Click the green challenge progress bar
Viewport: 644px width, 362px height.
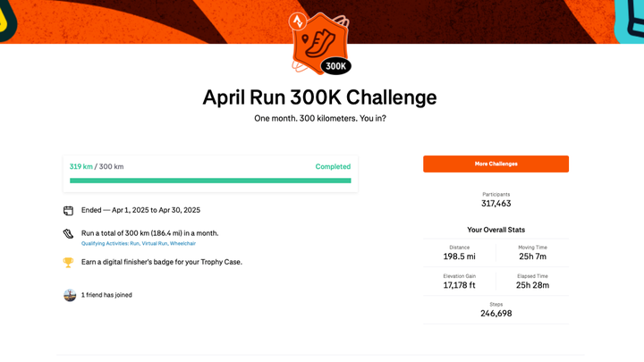click(x=210, y=181)
